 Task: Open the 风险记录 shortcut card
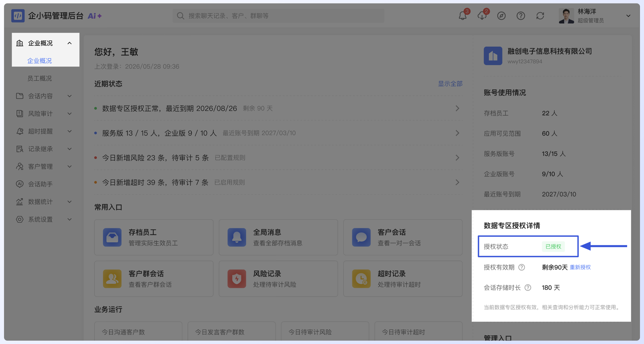[278, 279]
